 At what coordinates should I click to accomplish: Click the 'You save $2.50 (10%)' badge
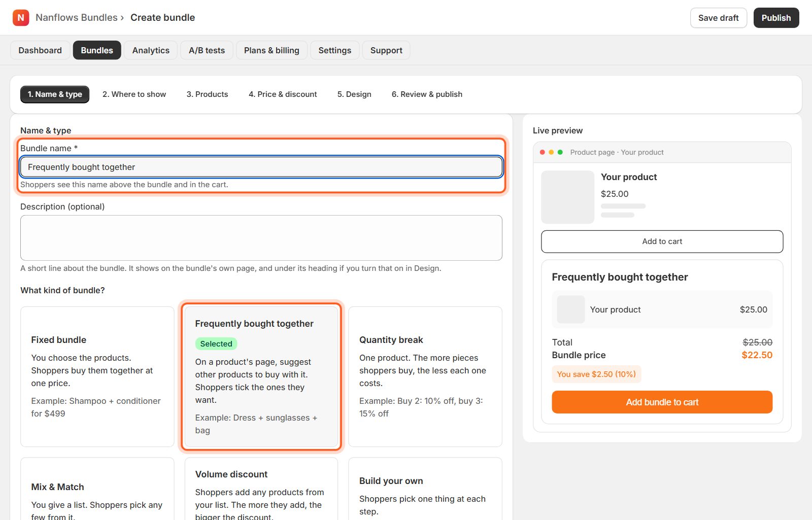tap(596, 374)
